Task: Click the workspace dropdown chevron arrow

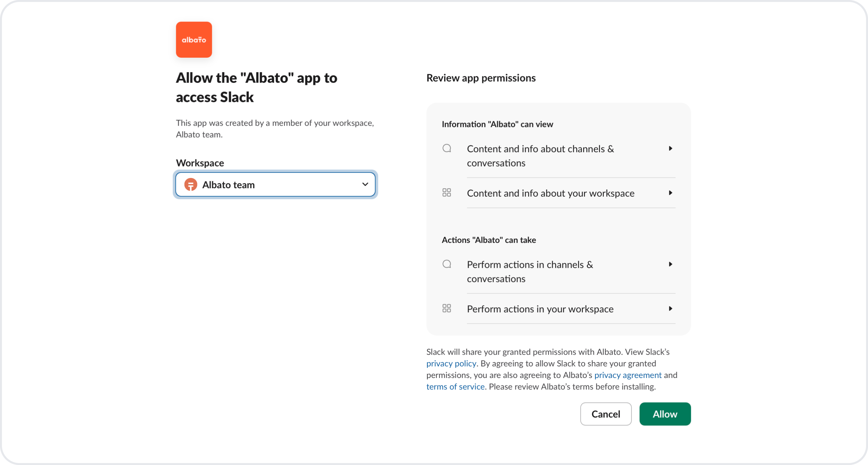Action: click(x=365, y=184)
